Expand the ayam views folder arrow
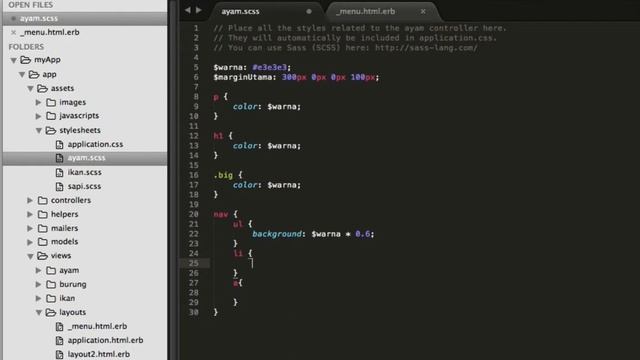The width and height of the screenshot is (640, 360). pyautogui.click(x=38, y=270)
